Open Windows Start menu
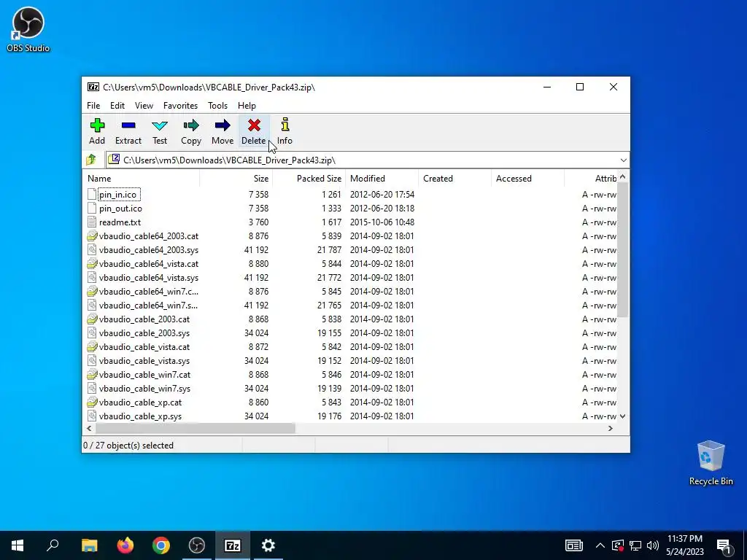747x560 pixels. [18, 545]
